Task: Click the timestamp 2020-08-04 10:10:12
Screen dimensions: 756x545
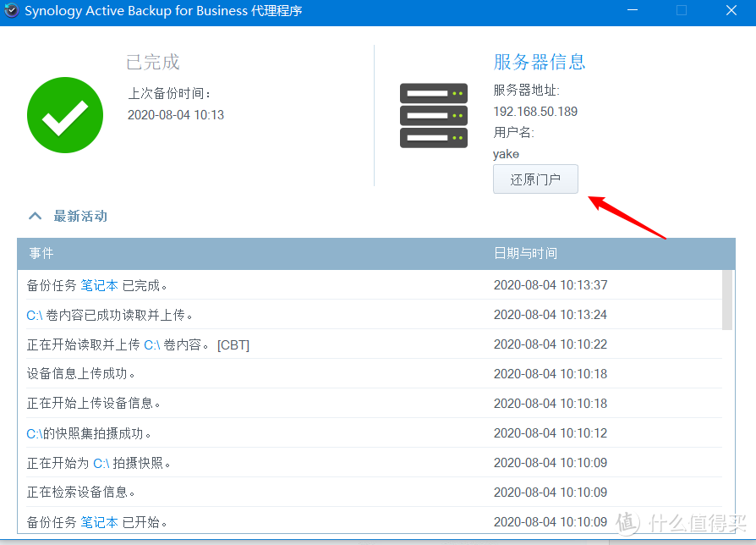Action: pyautogui.click(x=551, y=433)
